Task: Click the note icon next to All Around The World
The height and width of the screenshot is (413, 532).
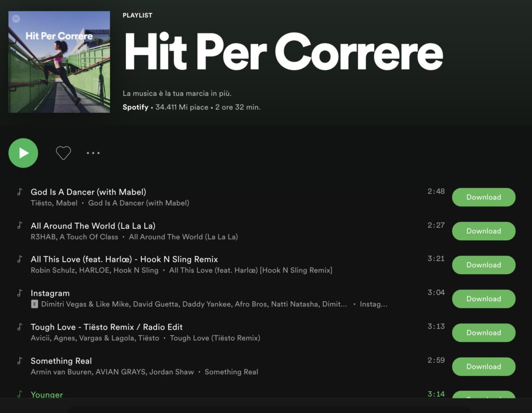Action: point(20,225)
